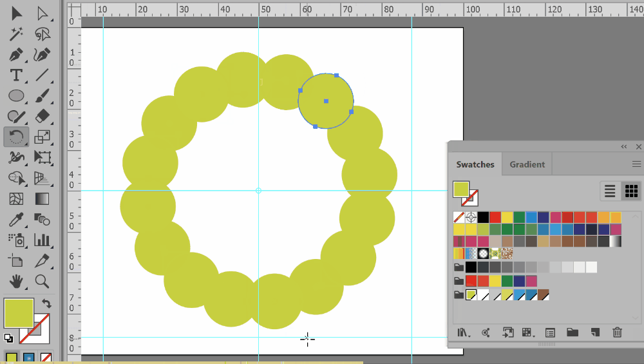The image size is (644, 364).
Task: Select the Column Graph tool
Action: point(42,240)
